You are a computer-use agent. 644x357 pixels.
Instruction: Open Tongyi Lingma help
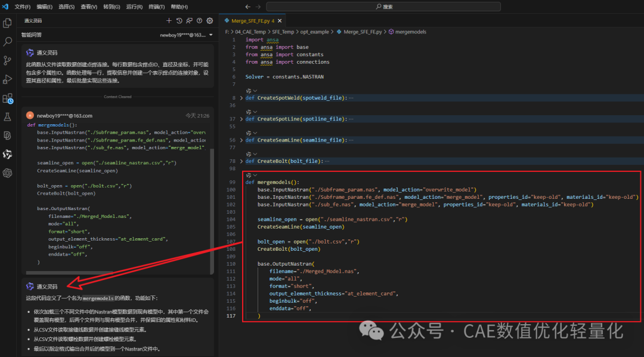point(199,20)
